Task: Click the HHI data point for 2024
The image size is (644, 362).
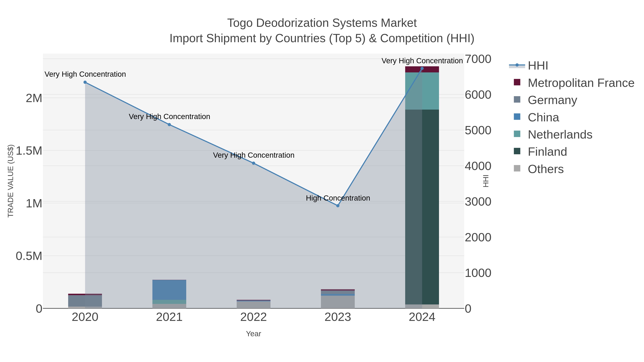Action: click(x=422, y=68)
